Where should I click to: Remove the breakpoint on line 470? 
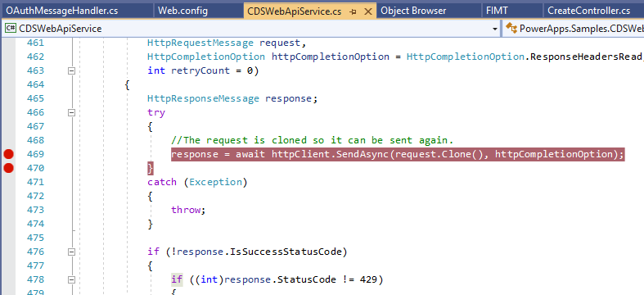click(x=8, y=168)
